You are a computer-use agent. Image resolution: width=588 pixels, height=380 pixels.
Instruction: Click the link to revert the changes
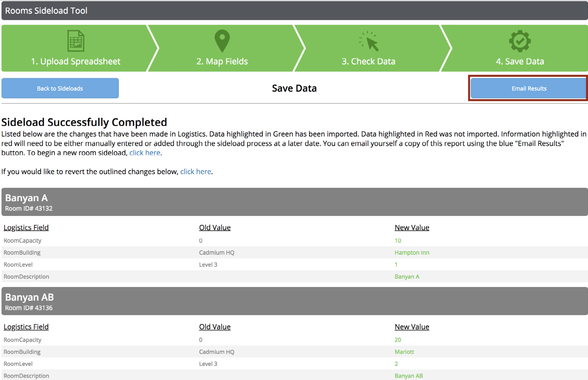pos(196,172)
